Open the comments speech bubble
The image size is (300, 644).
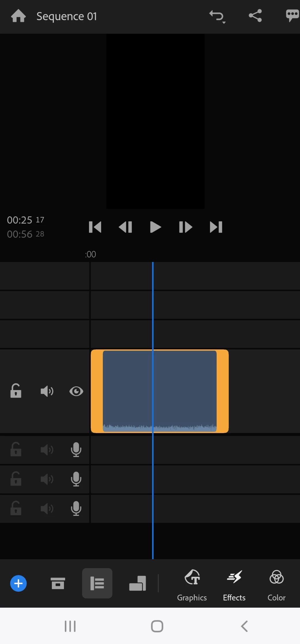point(292,16)
